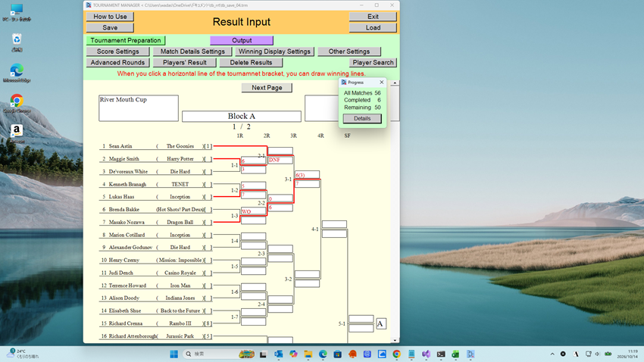Screen dimensions: 644x362
Task: Open the weather widget in the taskbar
Action: click(23, 354)
